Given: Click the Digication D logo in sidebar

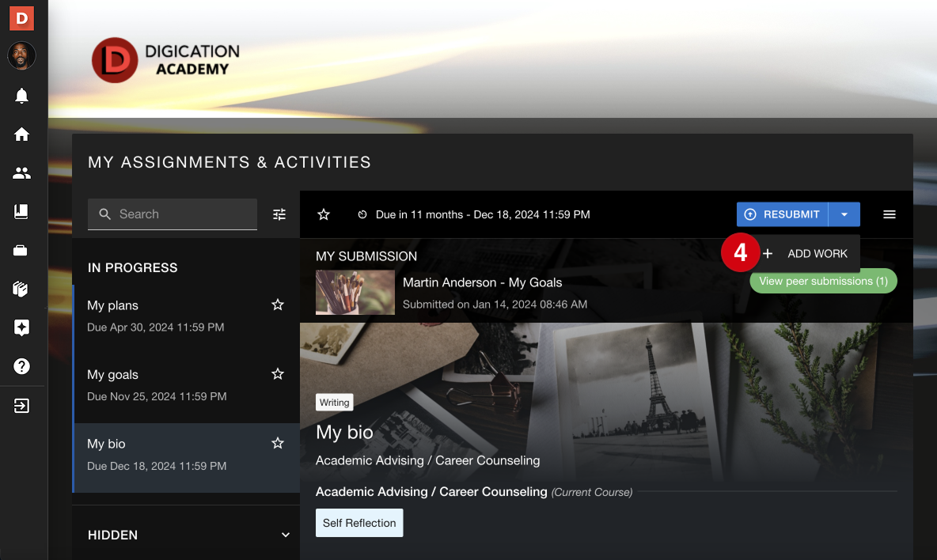Looking at the screenshot, I should point(21,18).
